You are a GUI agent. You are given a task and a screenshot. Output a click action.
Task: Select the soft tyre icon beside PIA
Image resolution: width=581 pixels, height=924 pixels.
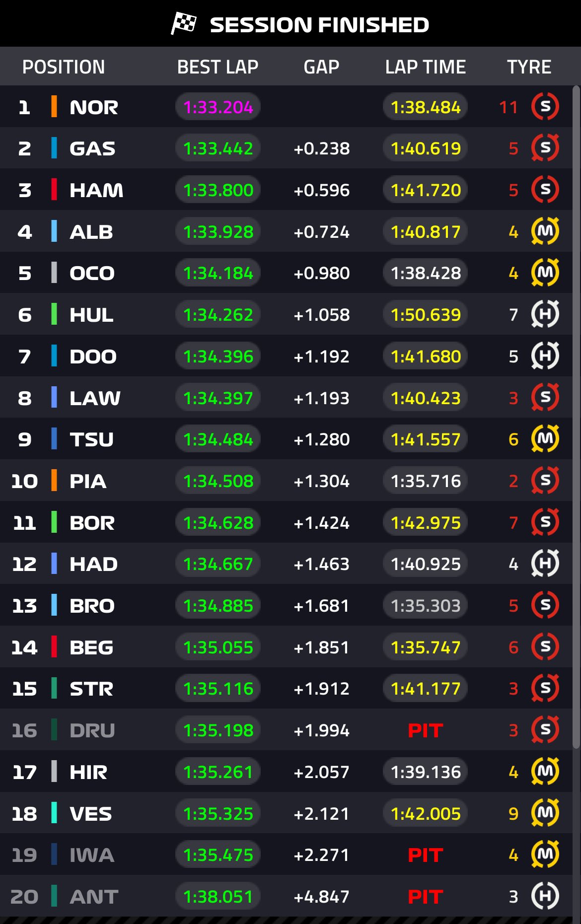544,481
